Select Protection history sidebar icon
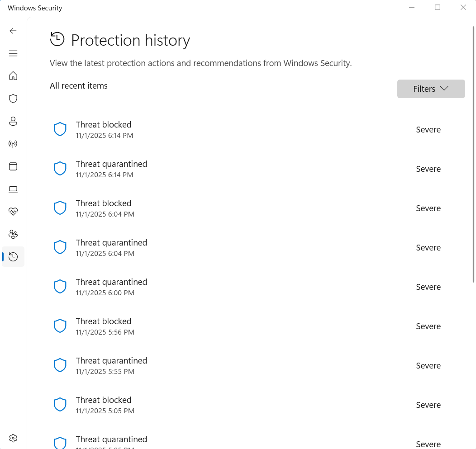 (13, 257)
